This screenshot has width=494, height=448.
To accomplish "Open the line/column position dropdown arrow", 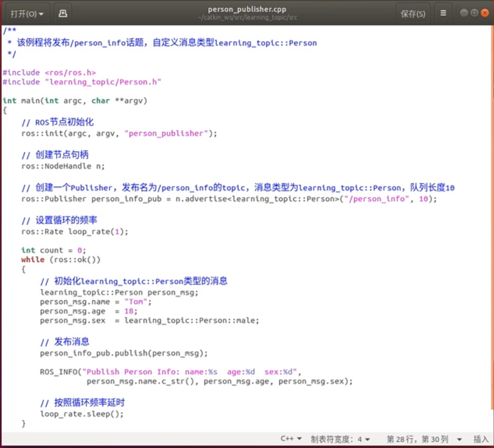I will click(459, 439).
